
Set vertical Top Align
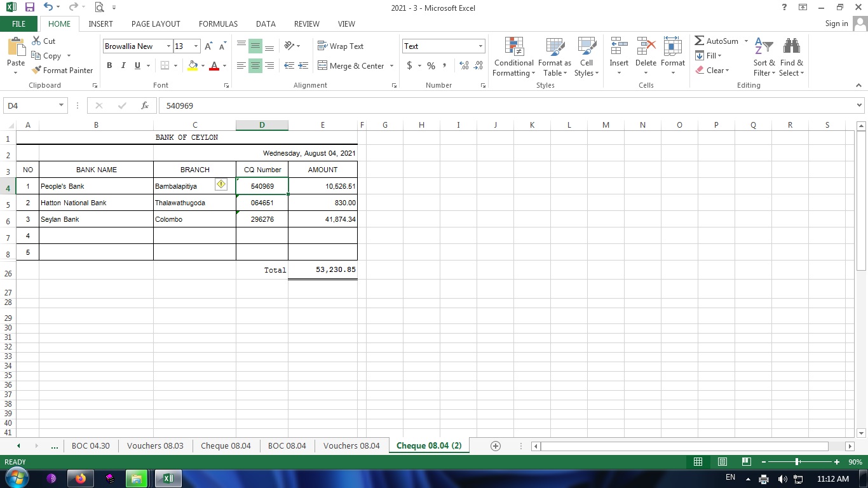[x=241, y=46]
